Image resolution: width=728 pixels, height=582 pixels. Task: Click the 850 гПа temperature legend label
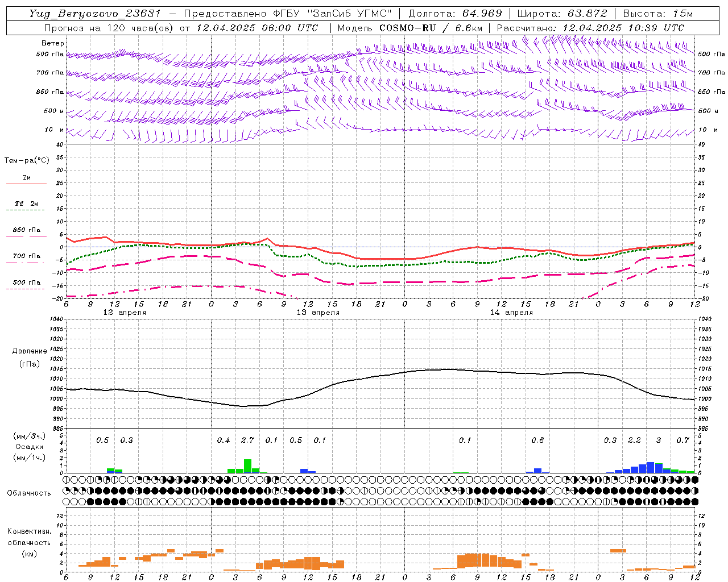coord(26,230)
